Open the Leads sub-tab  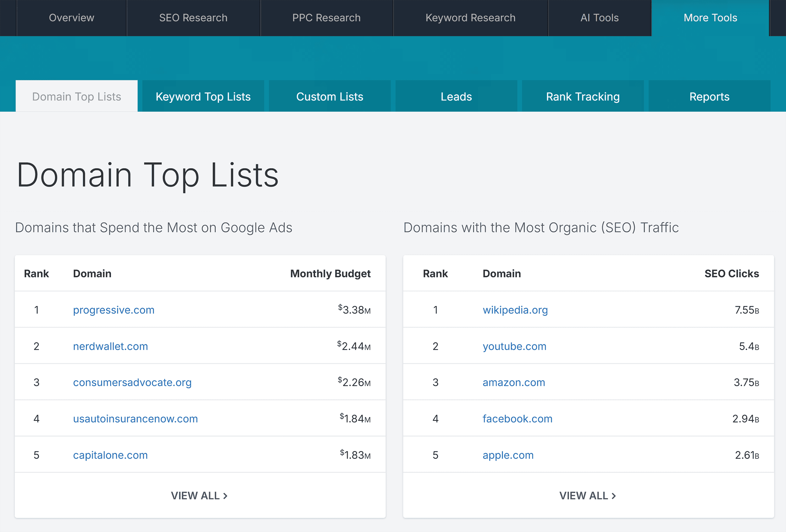456,97
